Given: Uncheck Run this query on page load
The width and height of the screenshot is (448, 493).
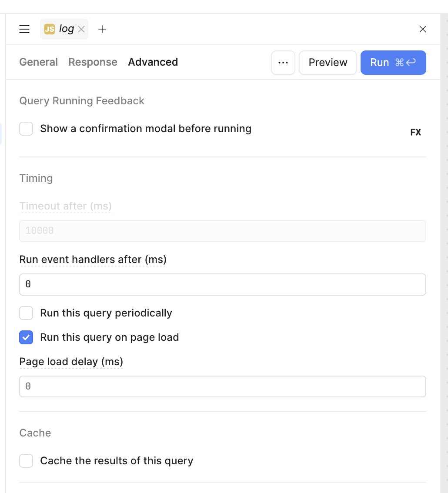Looking at the screenshot, I should 26,337.
